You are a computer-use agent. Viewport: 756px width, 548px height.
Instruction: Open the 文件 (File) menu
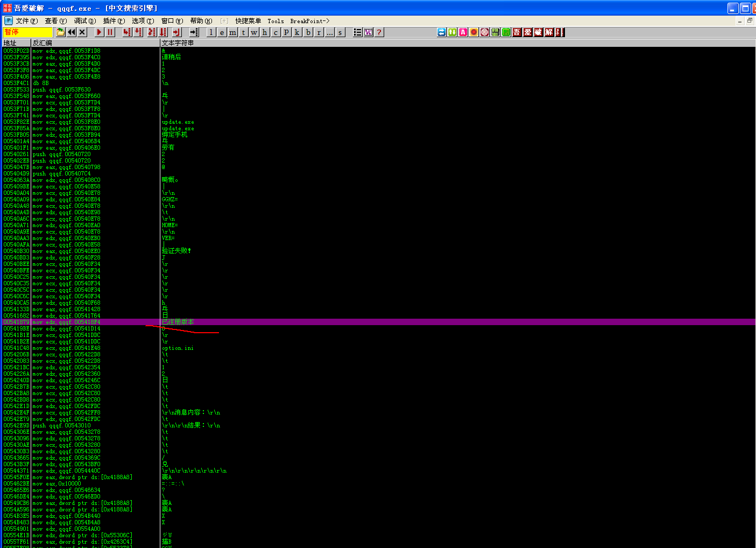pos(27,21)
